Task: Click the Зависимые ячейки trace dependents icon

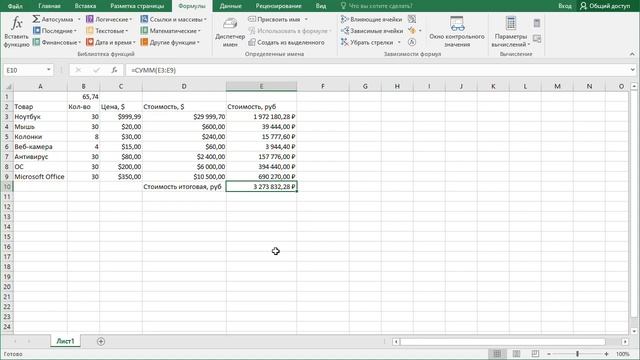Action: click(345, 31)
